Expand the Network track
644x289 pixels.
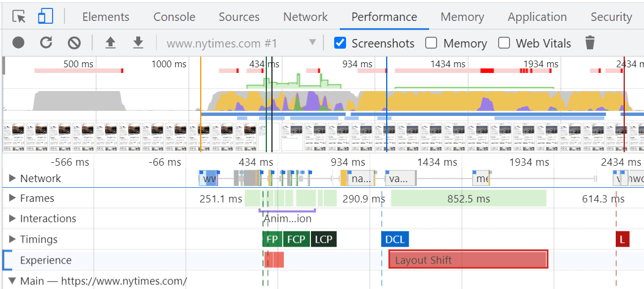tap(12, 179)
